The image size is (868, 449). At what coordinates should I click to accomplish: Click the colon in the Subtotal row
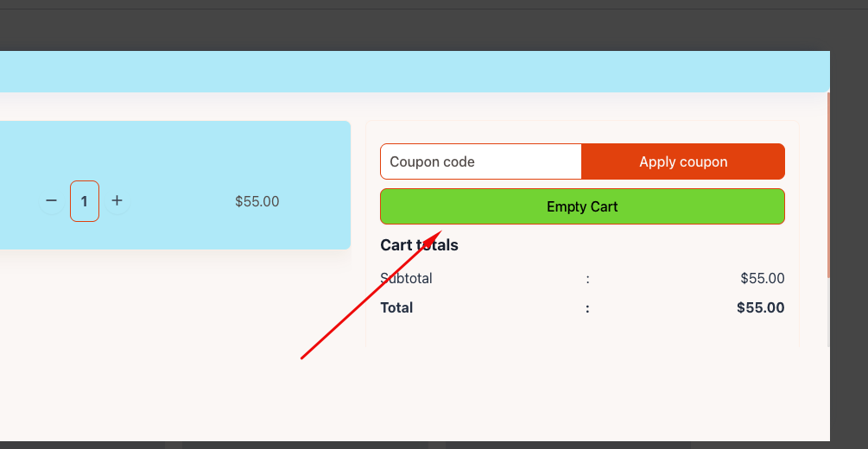(587, 278)
